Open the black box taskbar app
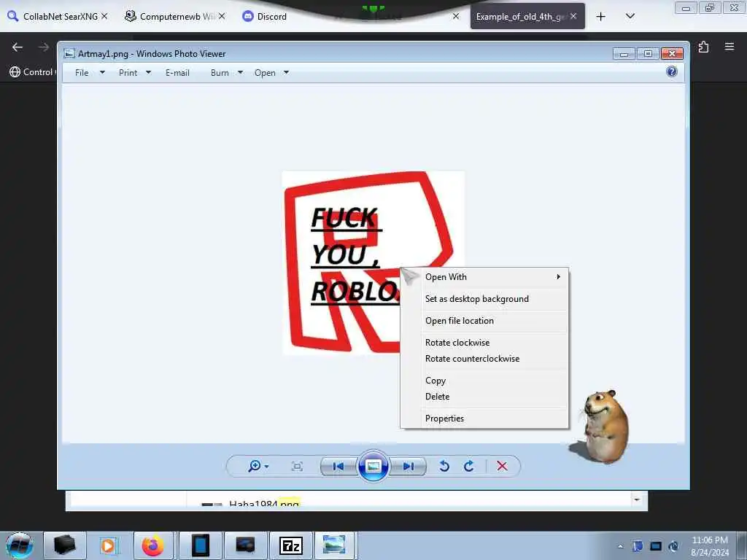This screenshot has height=560, width=747. point(65,545)
